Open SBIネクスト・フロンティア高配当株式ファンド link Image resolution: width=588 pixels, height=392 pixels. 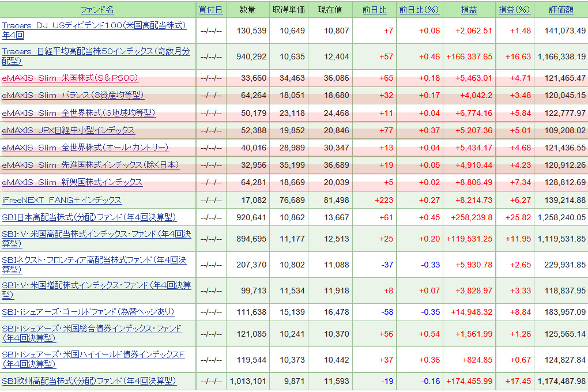pyautogui.click(x=94, y=261)
